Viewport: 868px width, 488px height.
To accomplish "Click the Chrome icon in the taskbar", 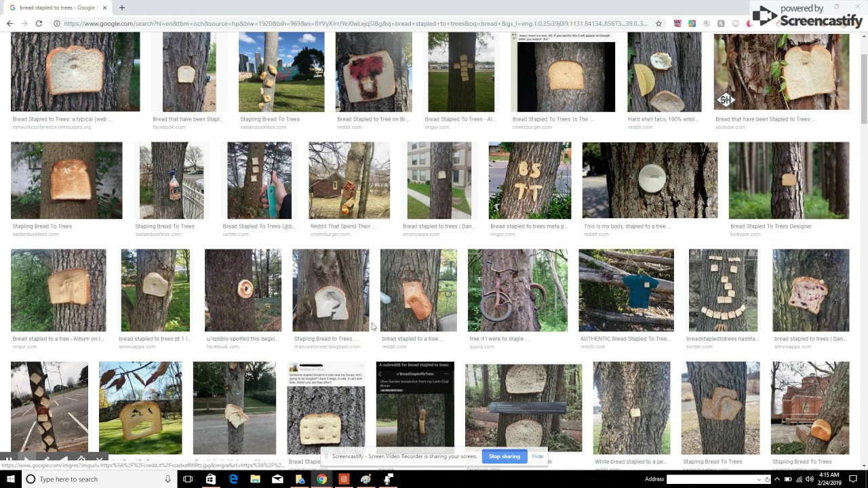I will click(x=321, y=479).
